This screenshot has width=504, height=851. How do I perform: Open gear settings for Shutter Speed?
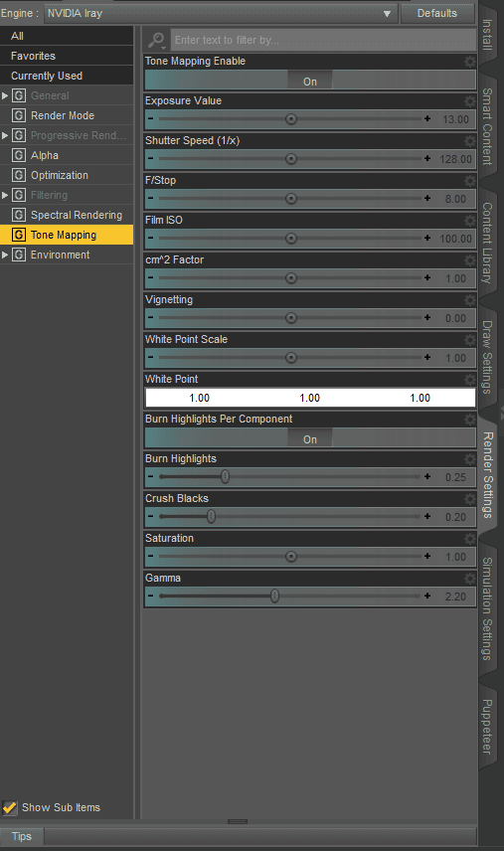pyautogui.click(x=470, y=141)
